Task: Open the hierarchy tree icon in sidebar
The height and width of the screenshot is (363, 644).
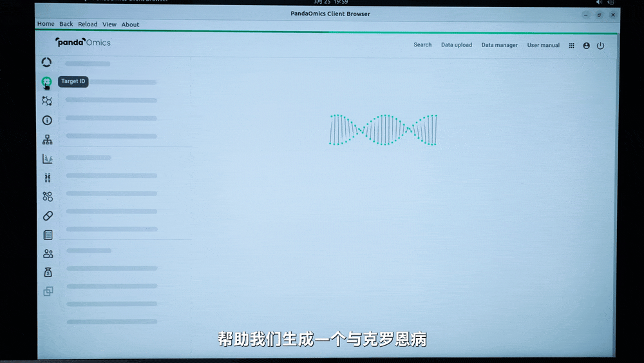Action: (47, 139)
